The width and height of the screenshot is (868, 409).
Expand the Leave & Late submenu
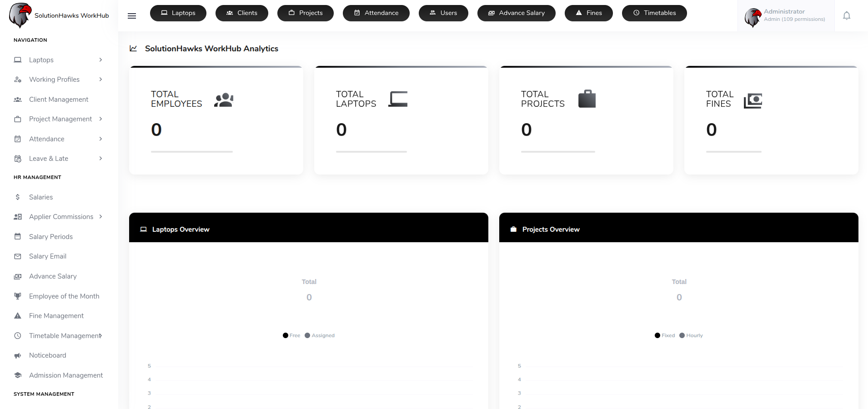58,159
